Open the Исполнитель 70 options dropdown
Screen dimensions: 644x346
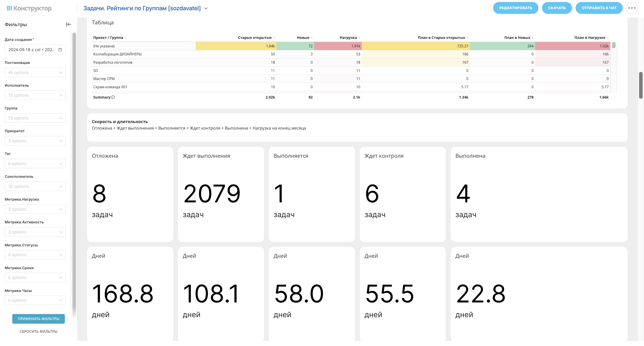tap(35, 95)
